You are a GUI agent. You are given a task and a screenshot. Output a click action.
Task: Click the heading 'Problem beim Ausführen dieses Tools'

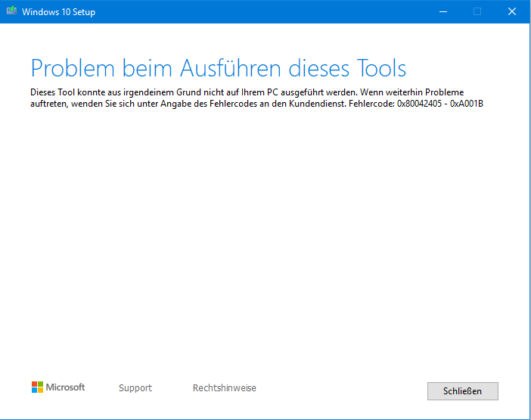(219, 68)
